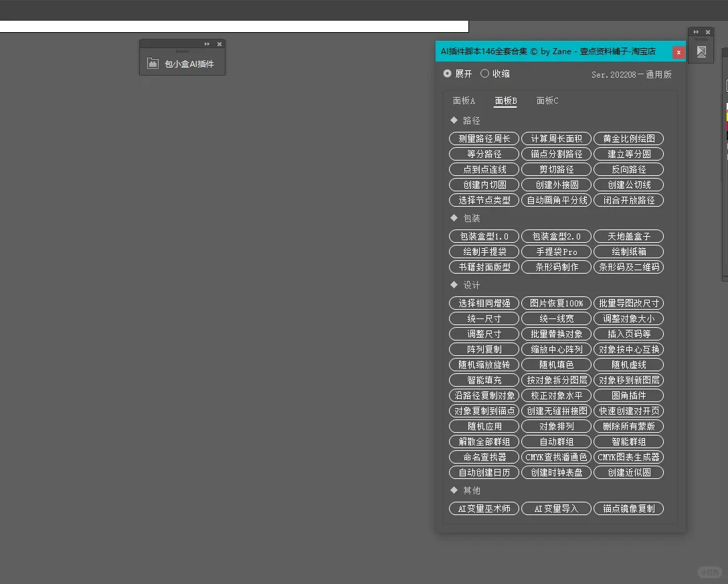Click the 删除所有蒙版 button

(629, 425)
